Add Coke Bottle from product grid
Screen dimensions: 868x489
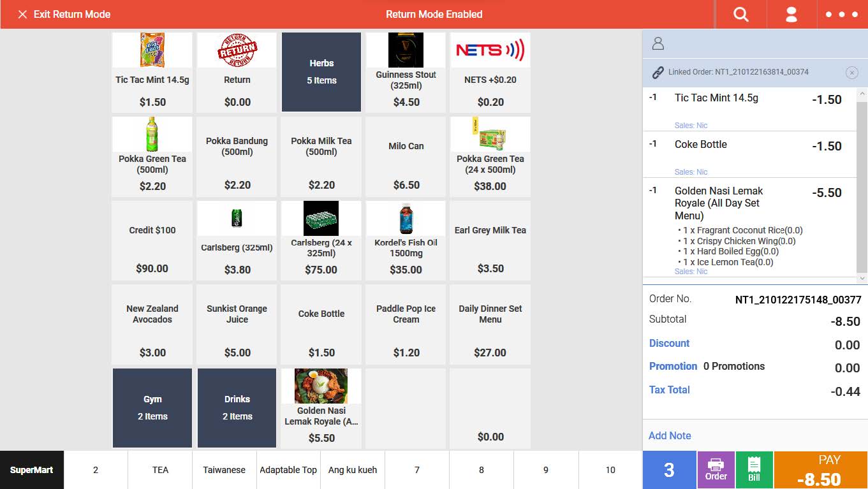click(321, 325)
